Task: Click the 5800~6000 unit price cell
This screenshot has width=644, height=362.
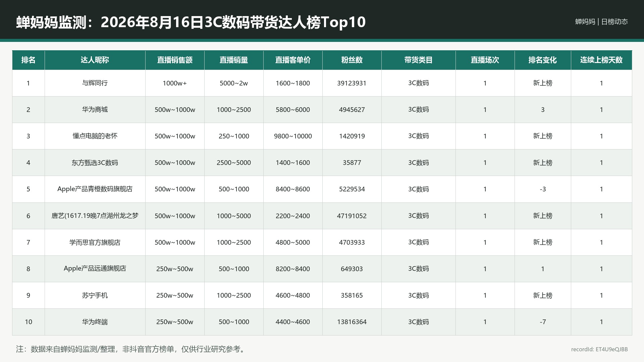Action: click(293, 110)
